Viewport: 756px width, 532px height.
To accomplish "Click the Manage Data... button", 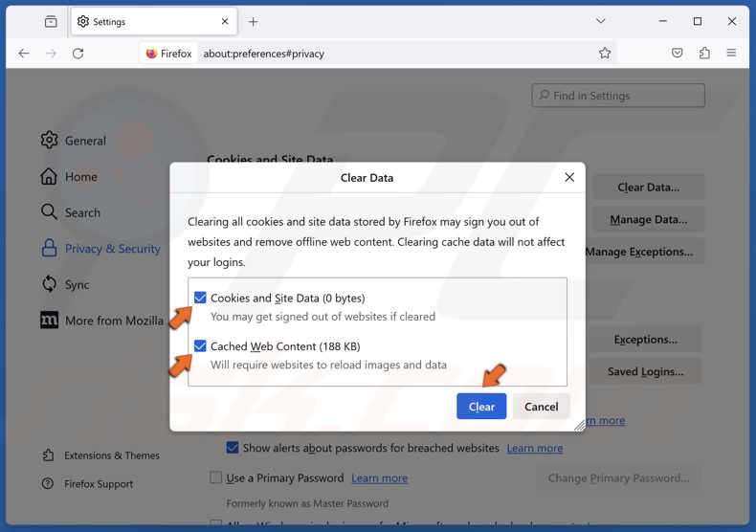I will [649, 219].
